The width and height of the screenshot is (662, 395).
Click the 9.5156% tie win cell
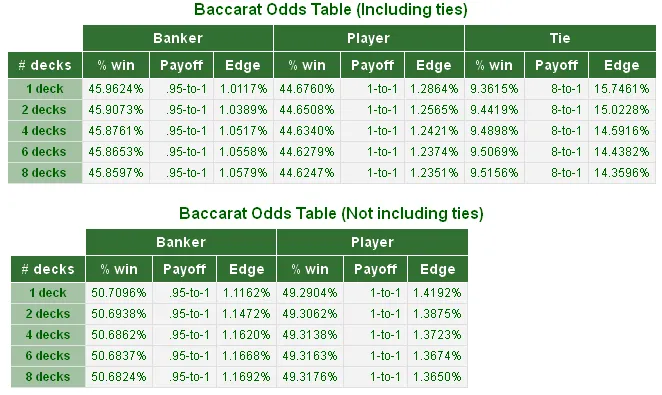494,173
